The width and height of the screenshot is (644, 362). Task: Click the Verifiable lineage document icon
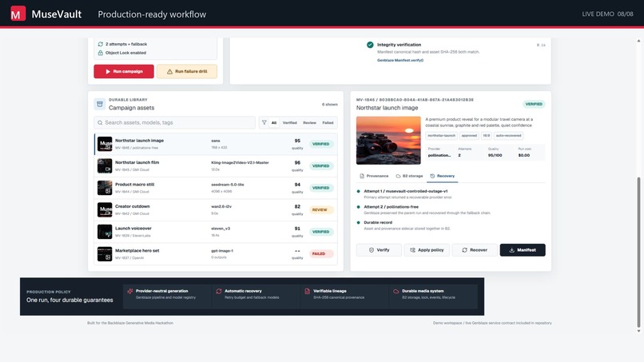point(307,292)
